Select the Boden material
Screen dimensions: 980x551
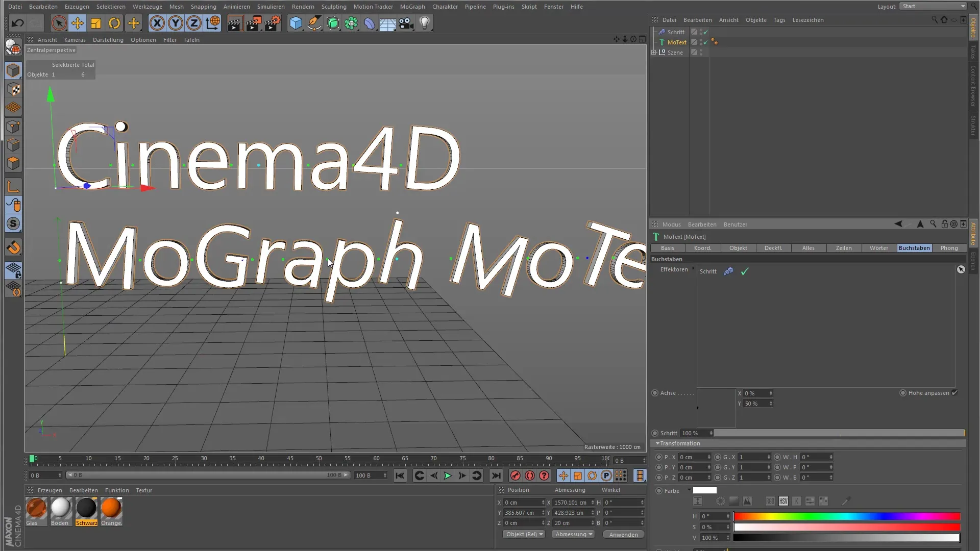(x=61, y=511)
